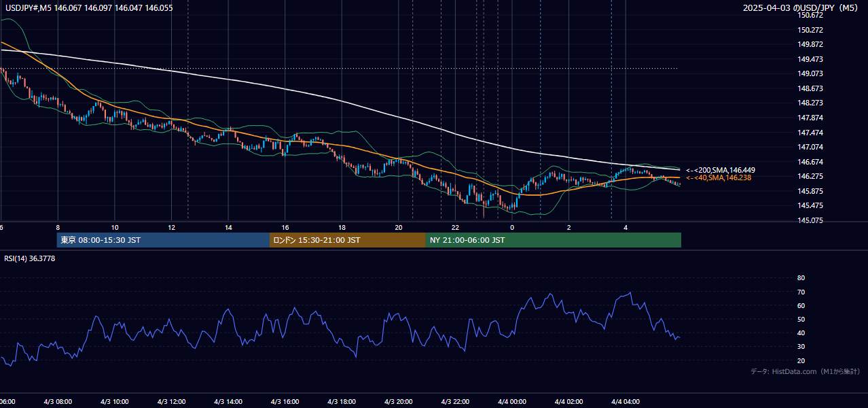
Task: Click price axis label 149.473
Action: (810, 59)
